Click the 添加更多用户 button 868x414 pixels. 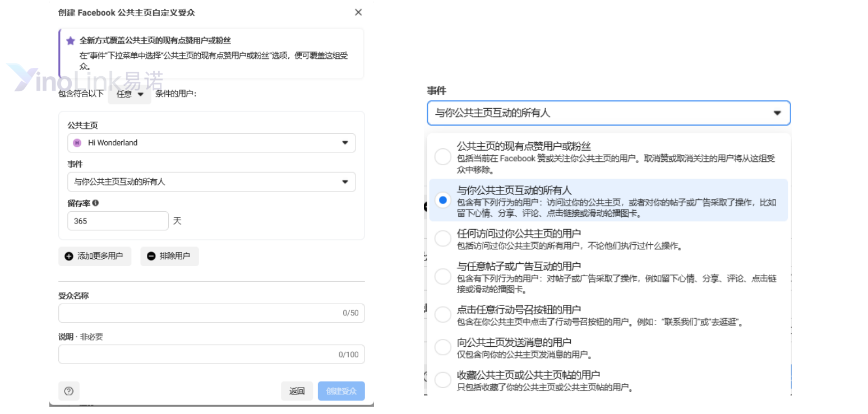tap(95, 256)
